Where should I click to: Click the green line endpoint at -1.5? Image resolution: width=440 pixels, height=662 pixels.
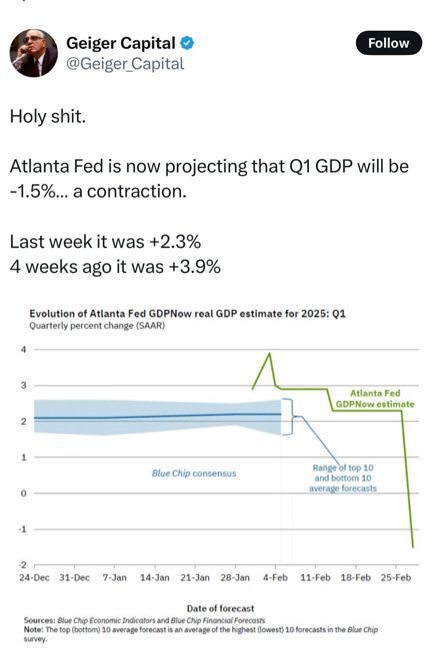tap(413, 547)
